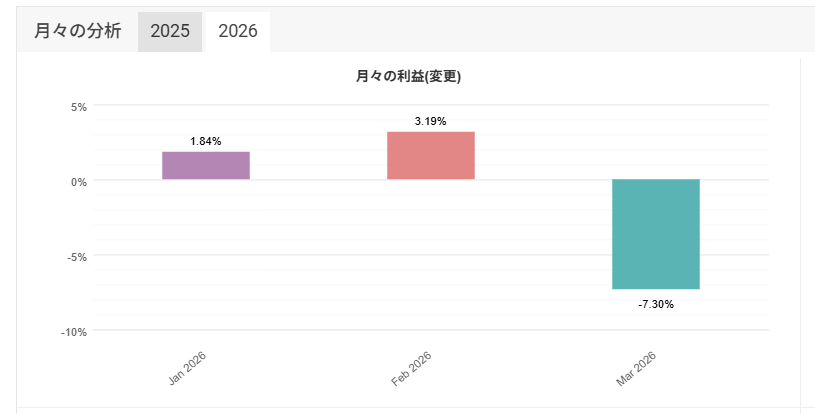This screenshot has width=815, height=414.
Task: Select the 2026 year tab
Action: pyautogui.click(x=238, y=31)
